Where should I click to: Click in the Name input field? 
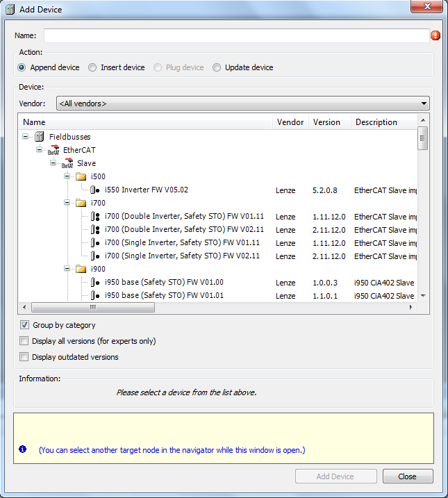click(236, 35)
